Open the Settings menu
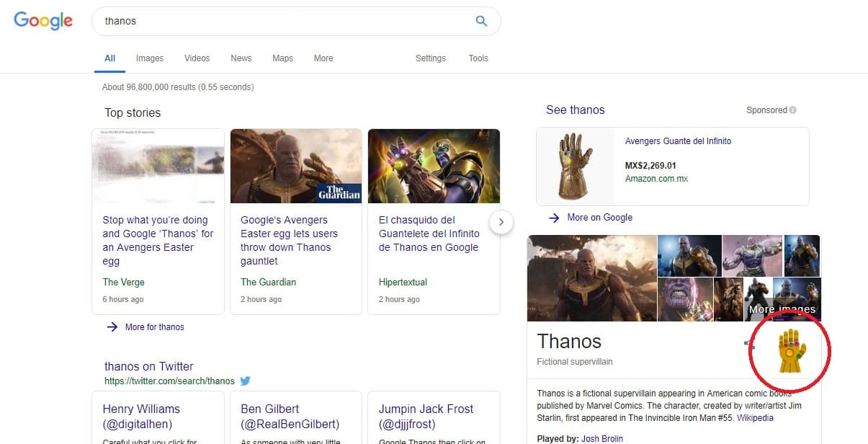The image size is (868, 444). click(x=430, y=58)
